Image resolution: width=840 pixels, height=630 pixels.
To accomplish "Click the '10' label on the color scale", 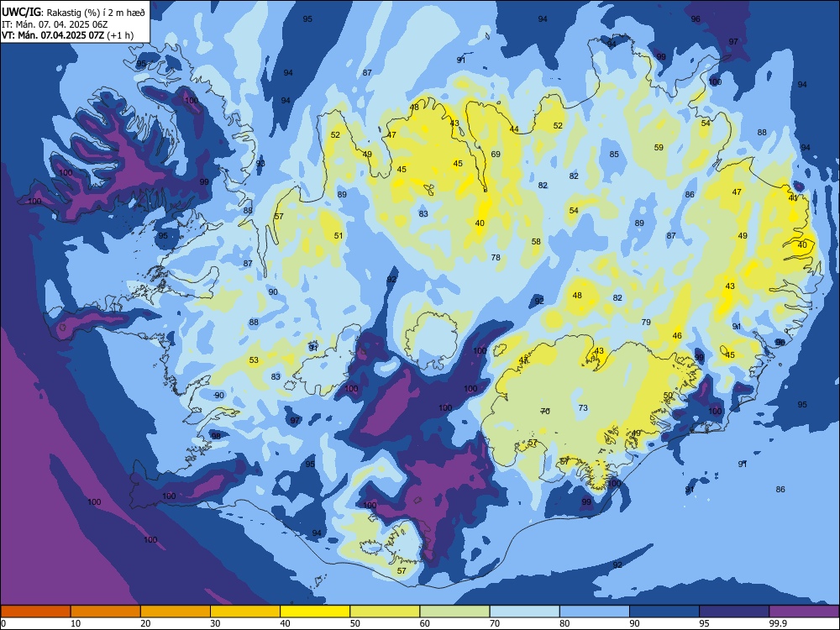I will click(x=76, y=623).
